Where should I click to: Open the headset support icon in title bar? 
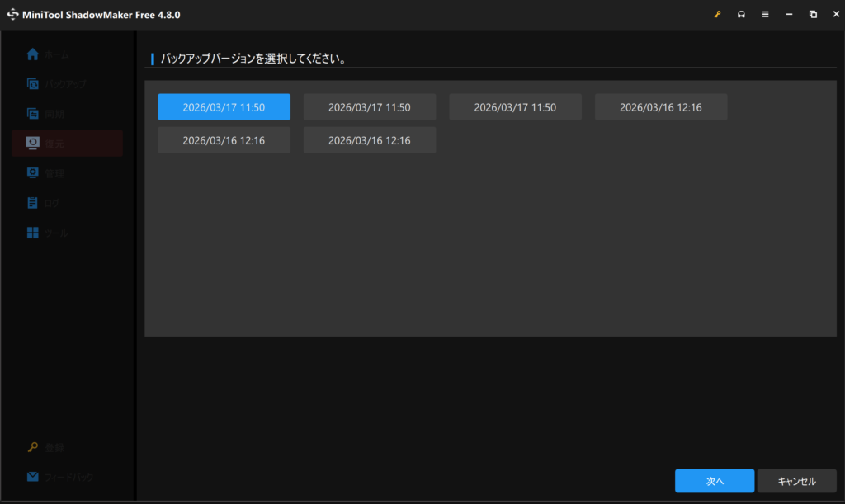click(x=741, y=15)
